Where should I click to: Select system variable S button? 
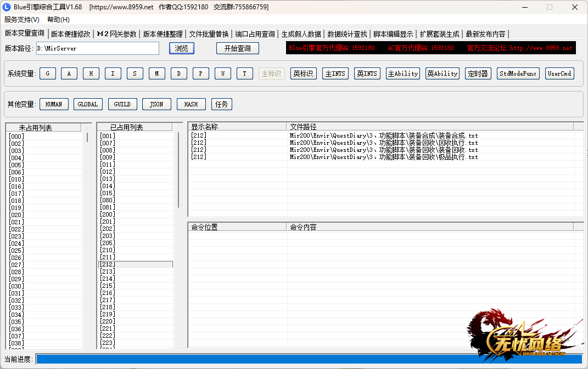click(x=135, y=73)
